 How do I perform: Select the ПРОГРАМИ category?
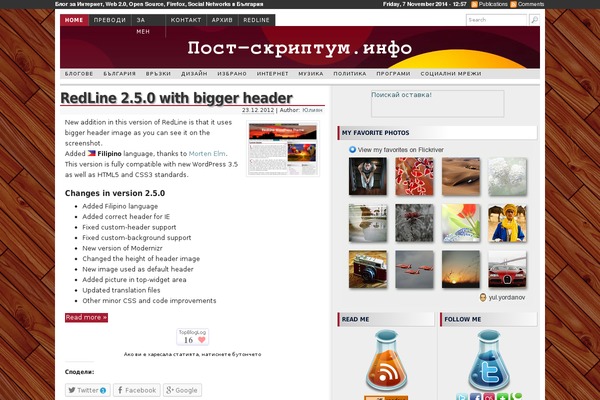393,73
